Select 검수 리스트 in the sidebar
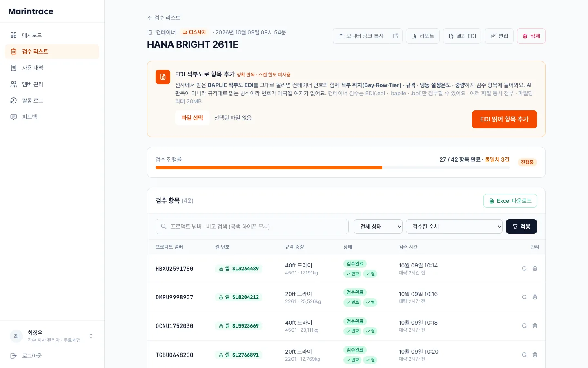 [x=52, y=52]
